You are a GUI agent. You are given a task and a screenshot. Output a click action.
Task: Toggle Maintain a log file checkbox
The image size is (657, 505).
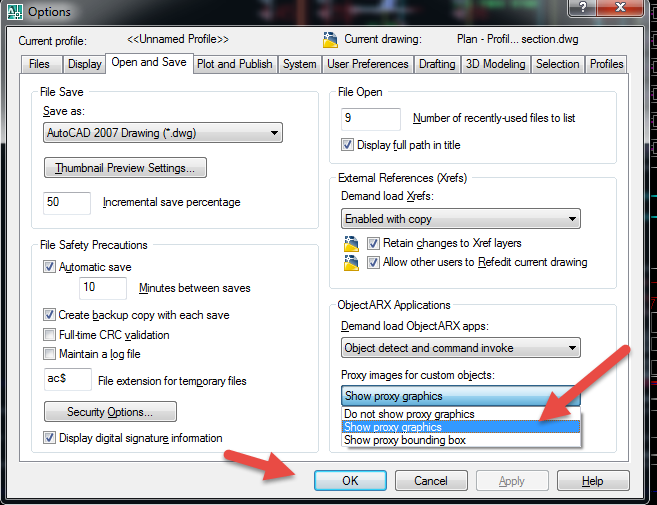point(50,354)
